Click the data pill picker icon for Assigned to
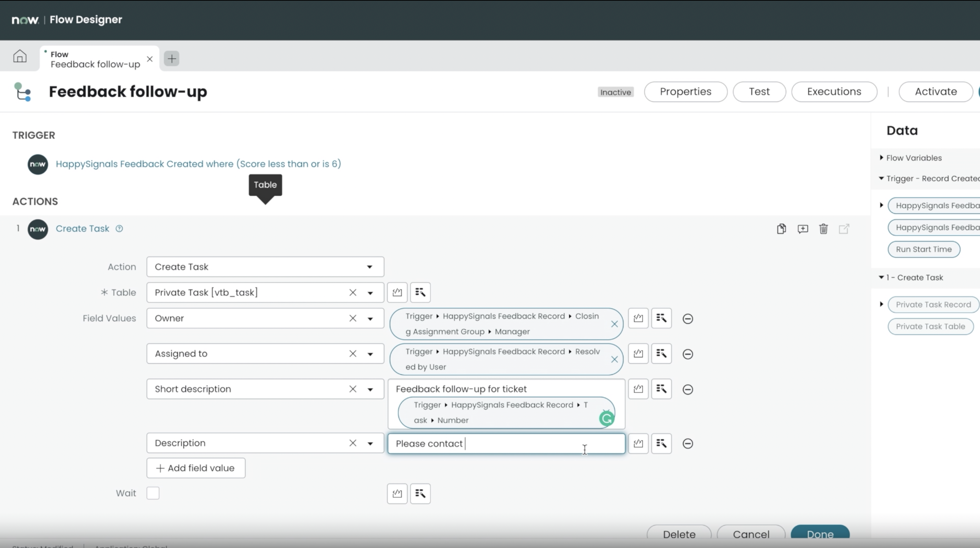 (x=661, y=353)
